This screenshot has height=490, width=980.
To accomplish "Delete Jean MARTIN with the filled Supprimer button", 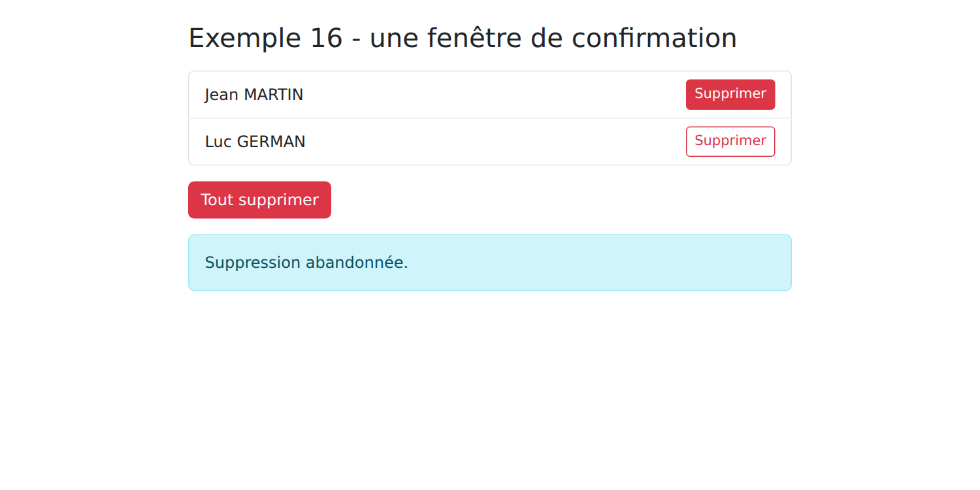I will (x=730, y=95).
